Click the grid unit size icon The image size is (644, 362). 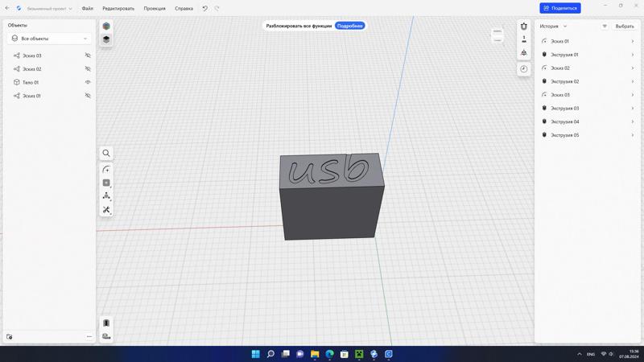pos(524,39)
